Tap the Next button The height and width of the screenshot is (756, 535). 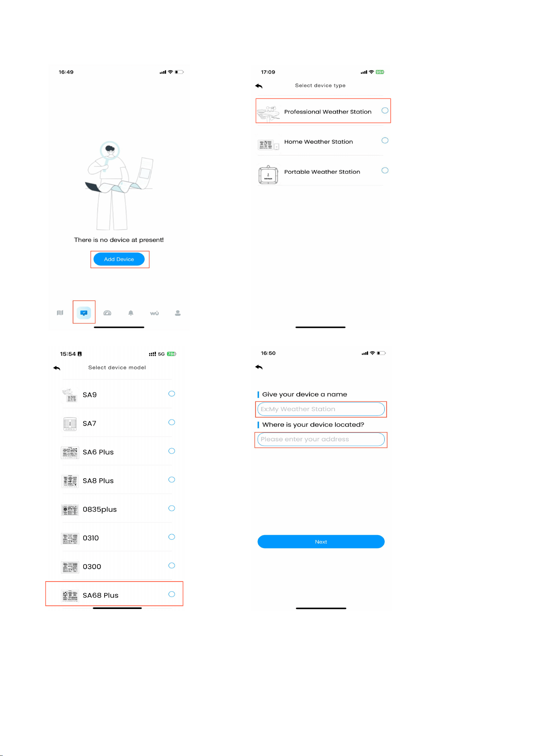click(x=321, y=542)
